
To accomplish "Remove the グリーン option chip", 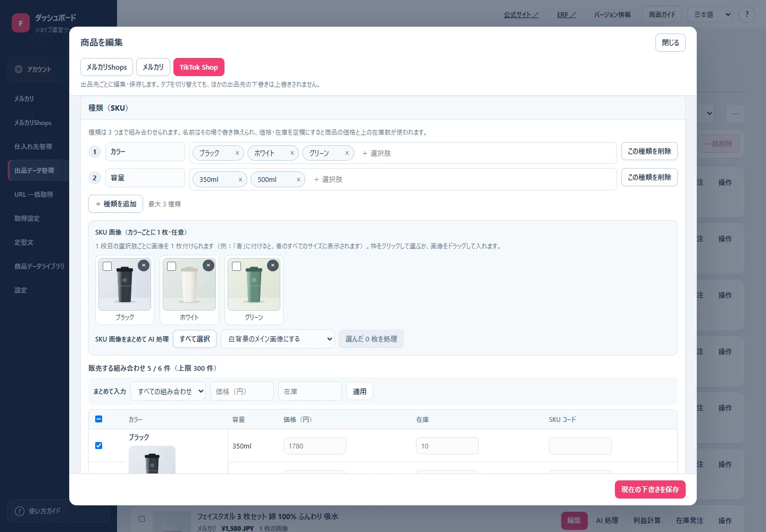I will (347, 153).
